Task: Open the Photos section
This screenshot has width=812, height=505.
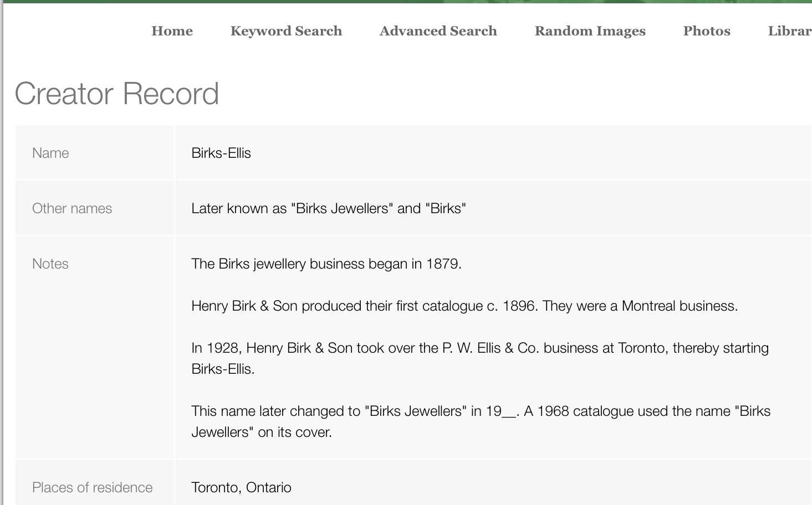Action: [706, 31]
